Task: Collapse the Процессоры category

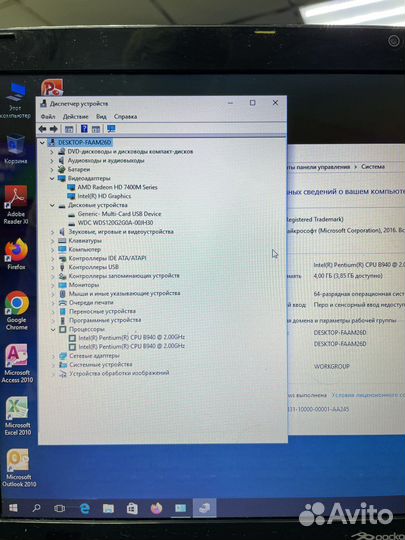Action: pos(53,330)
